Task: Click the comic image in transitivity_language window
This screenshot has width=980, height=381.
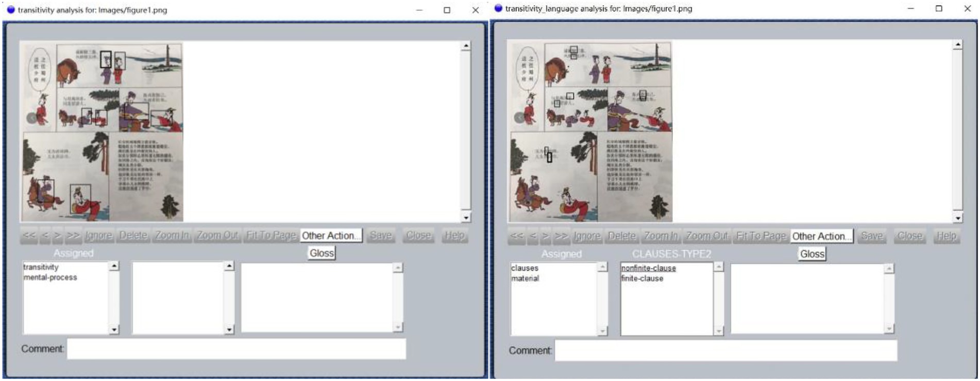Action: pyautogui.click(x=590, y=132)
